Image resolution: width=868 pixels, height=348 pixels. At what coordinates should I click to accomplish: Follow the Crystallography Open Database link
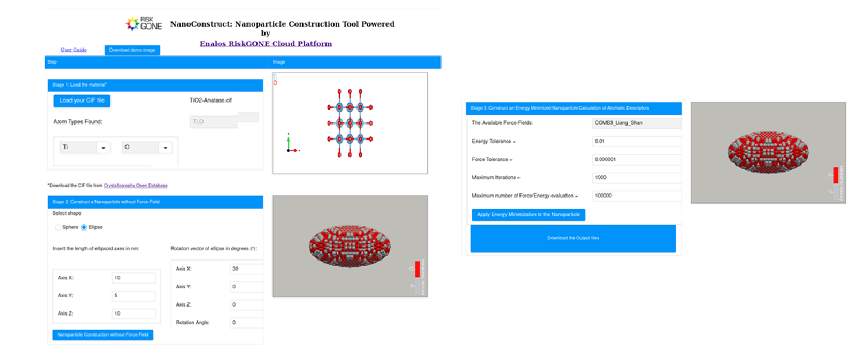135,186
